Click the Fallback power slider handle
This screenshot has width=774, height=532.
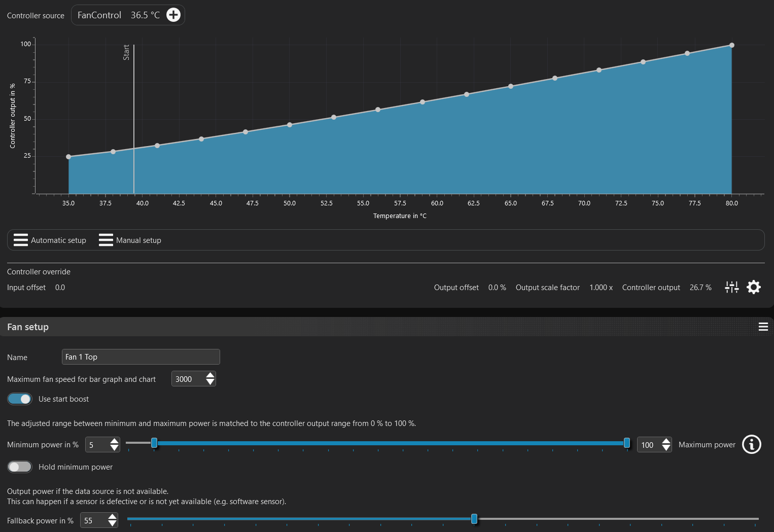[x=474, y=518]
